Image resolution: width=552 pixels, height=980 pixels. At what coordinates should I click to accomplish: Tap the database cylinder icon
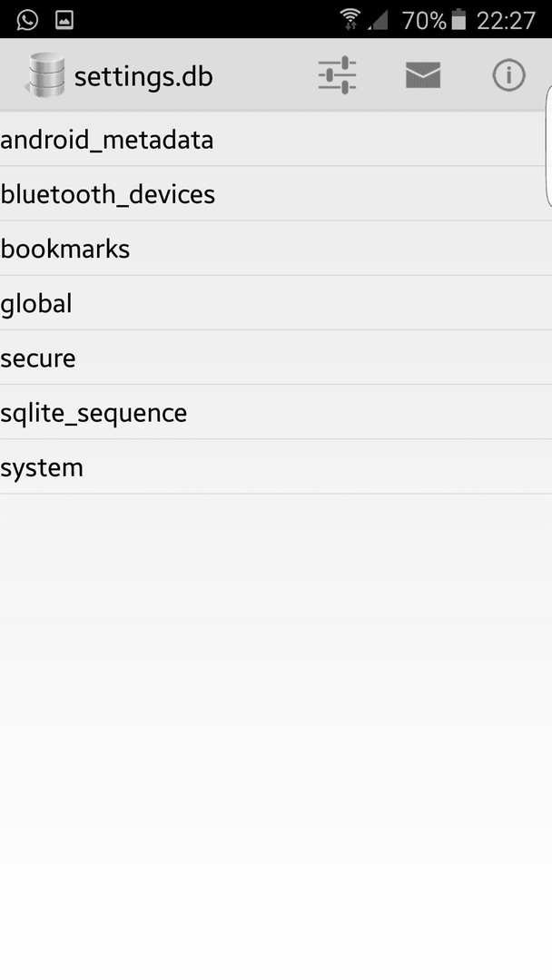[x=45, y=75]
